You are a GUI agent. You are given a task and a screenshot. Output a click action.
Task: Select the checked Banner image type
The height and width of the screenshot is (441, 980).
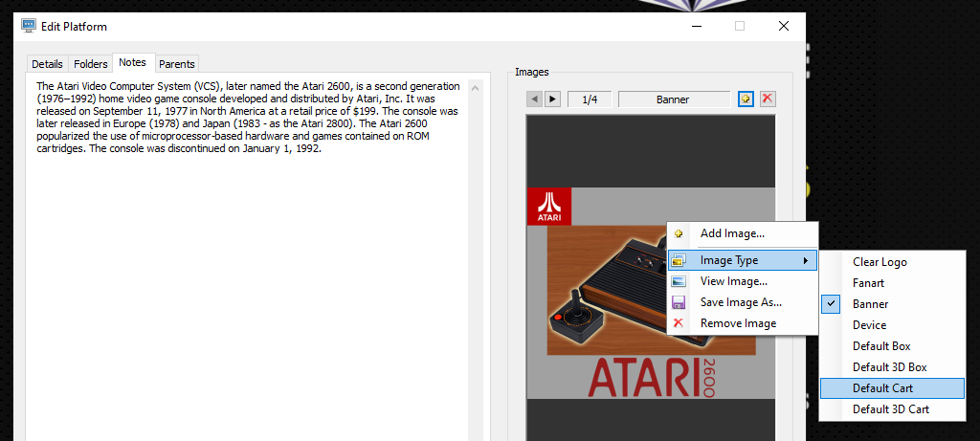click(x=893, y=304)
